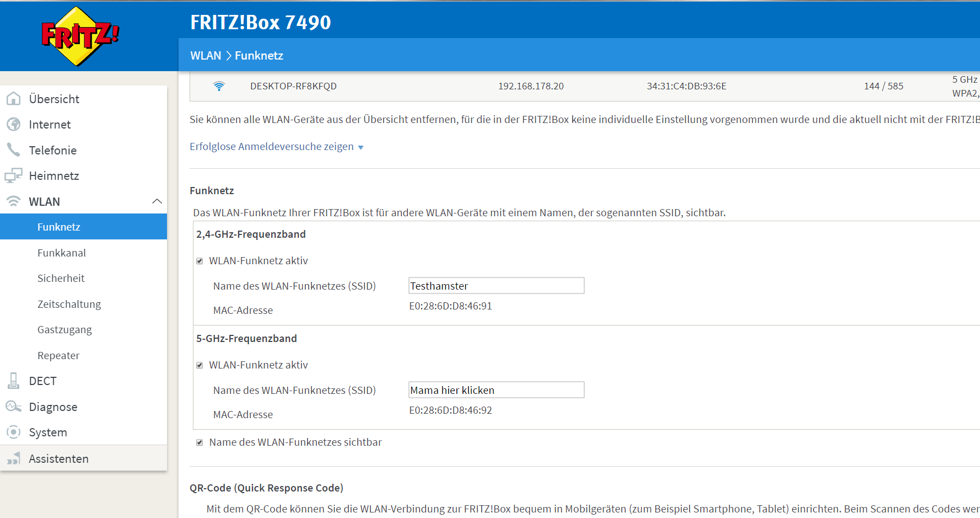Click device MAC 34:31:C4:DB:93:6E
The height and width of the screenshot is (518, 980).
click(687, 86)
